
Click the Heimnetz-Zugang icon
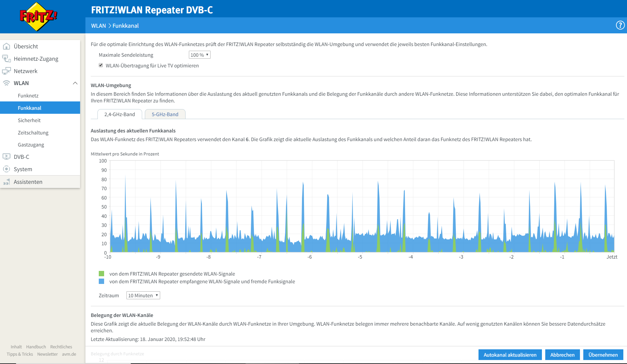click(x=6, y=58)
